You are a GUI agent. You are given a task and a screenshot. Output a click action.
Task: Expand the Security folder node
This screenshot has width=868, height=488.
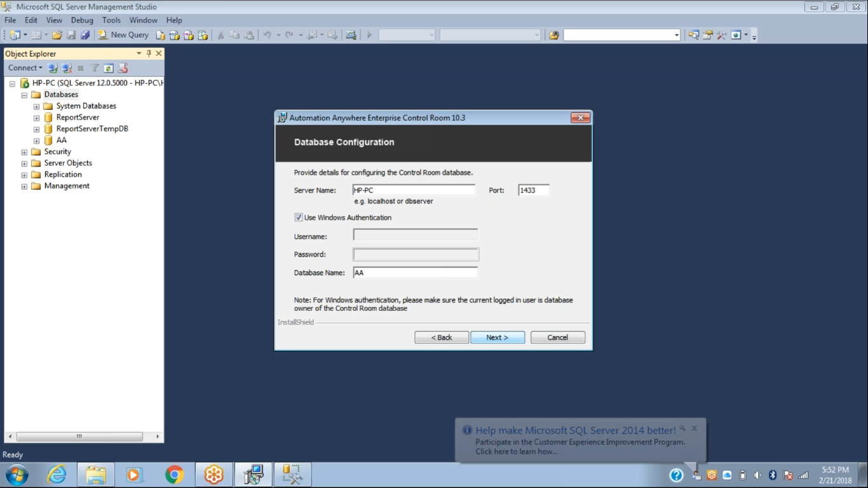coord(24,152)
